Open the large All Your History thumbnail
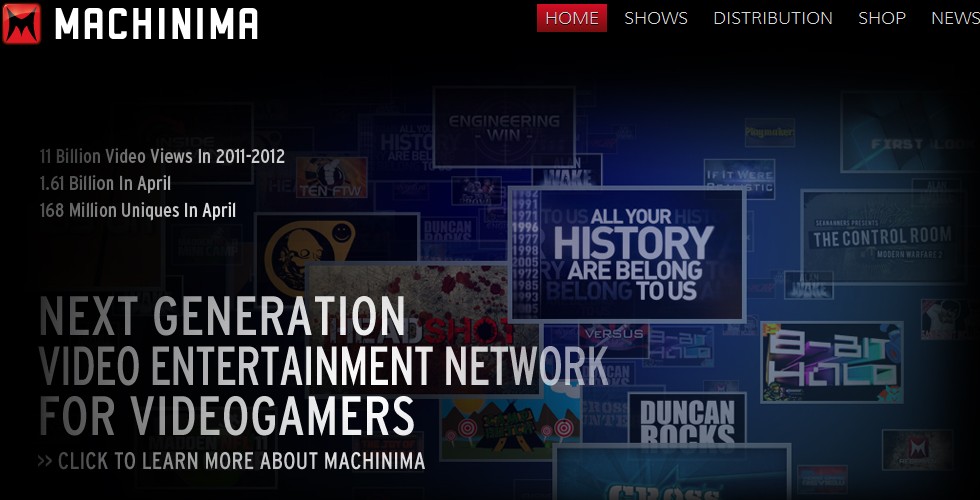The width and height of the screenshot is (980, 500). click(x=628, y=254)
